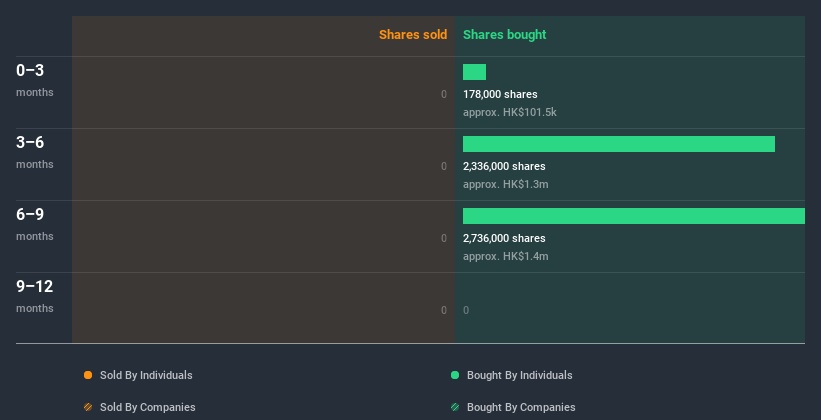This screenshot has width=821, height=420.
Task: Click the 2,336,000 shares value
Action: click(x=504, y=166)
